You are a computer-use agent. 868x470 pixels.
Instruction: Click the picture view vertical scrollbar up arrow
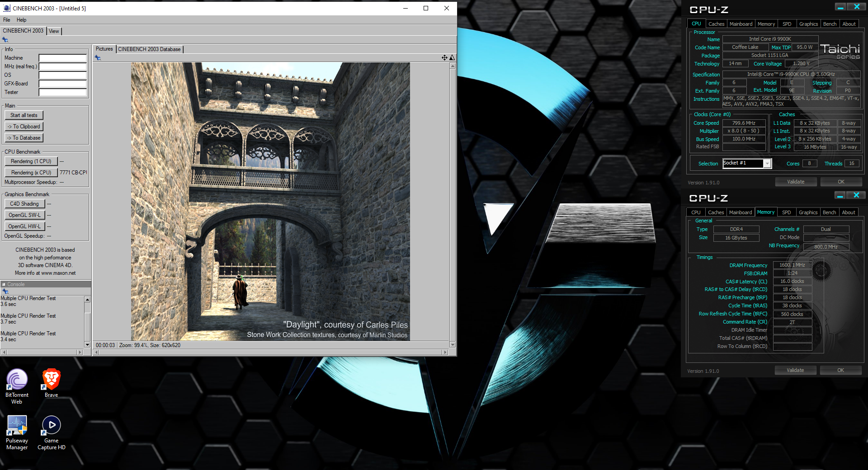click(x=453, y=66)
